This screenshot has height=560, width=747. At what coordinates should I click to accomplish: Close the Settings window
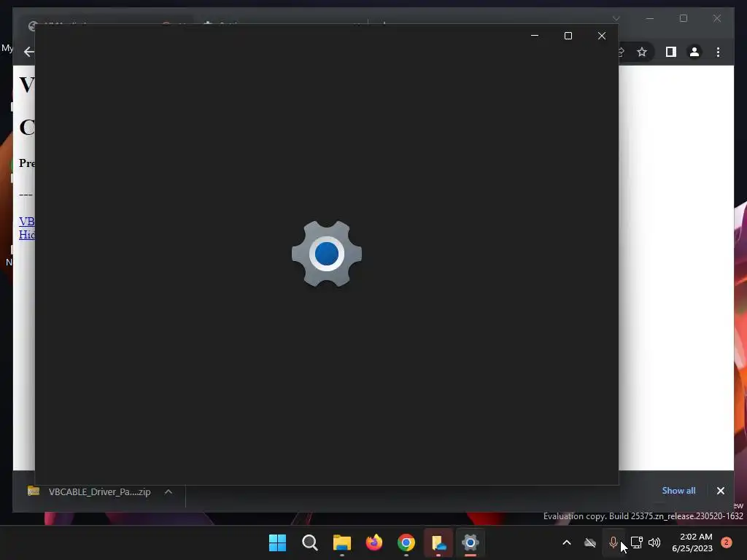coord(602,36)
